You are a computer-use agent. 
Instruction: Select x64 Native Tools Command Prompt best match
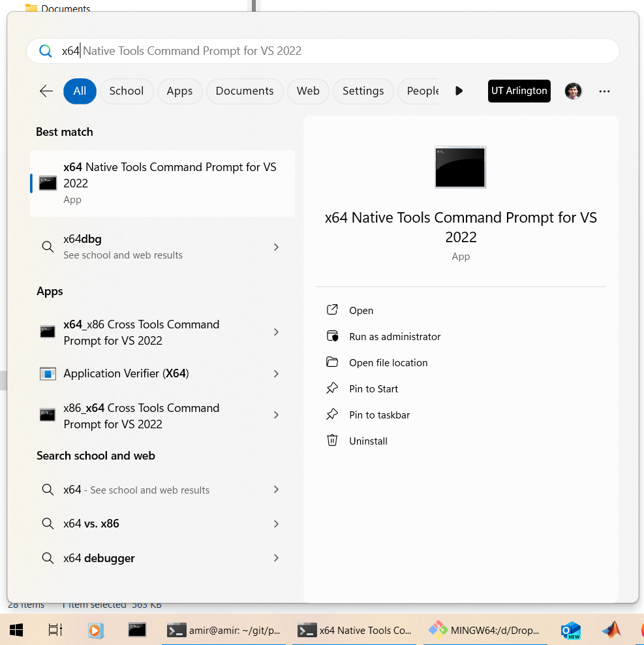point(162,183)
